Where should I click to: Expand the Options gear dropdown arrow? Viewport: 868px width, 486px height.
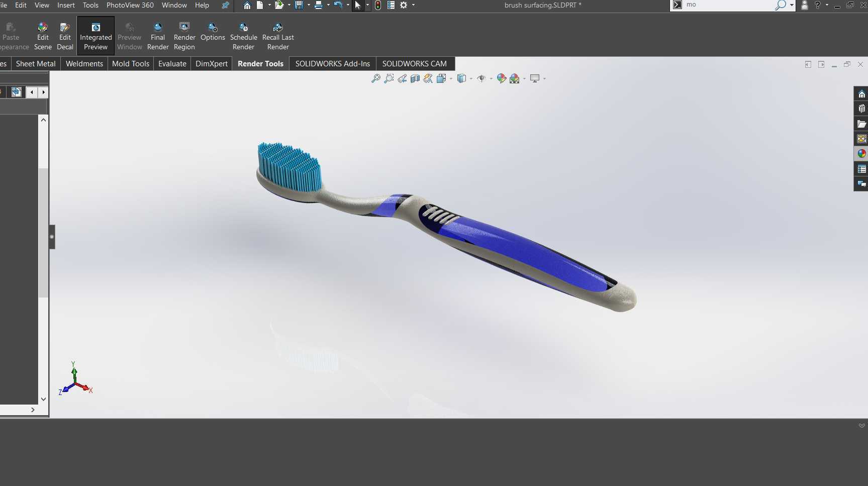pyautogui.click(x=413, y=5)
